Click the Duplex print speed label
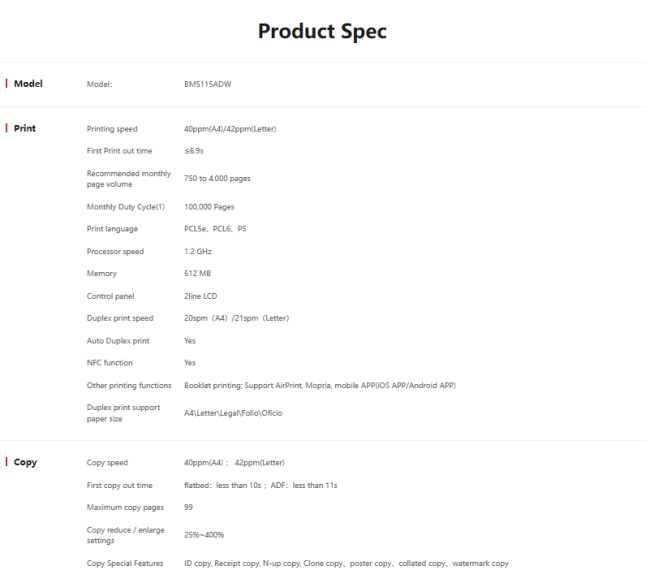The image size is (650, 583). (x=120, y=318)
